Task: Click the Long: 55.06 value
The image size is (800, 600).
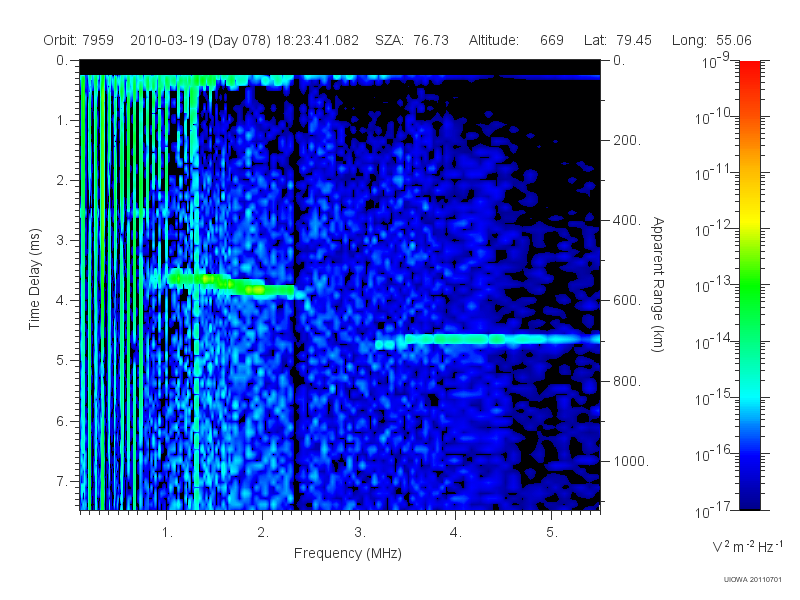Action: tap(712, 40)
